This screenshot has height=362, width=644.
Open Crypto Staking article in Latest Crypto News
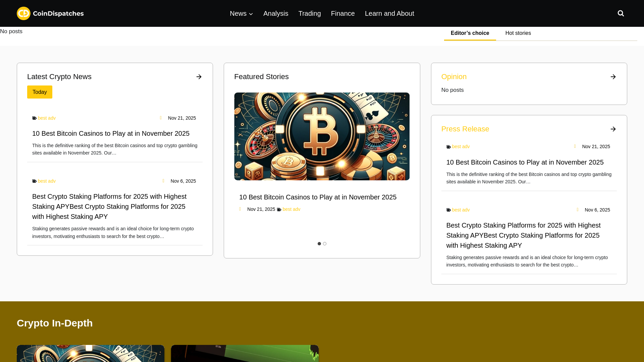(109, 206)
